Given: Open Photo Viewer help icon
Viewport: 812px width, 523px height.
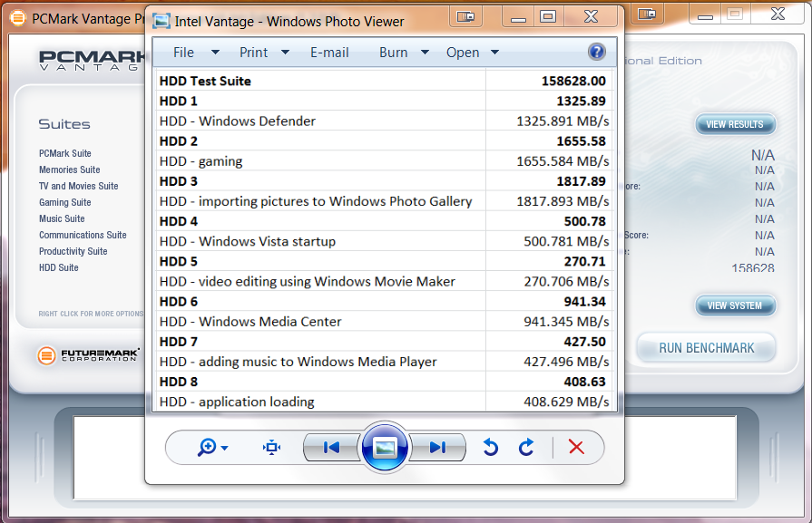Looking at the screenshot, I should (x=596, y=52).
